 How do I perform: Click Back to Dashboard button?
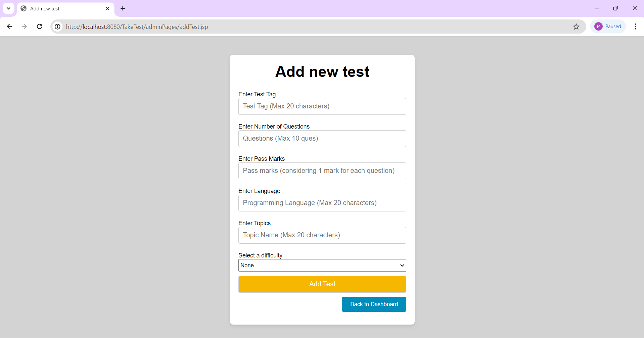(x=374, y=304)
